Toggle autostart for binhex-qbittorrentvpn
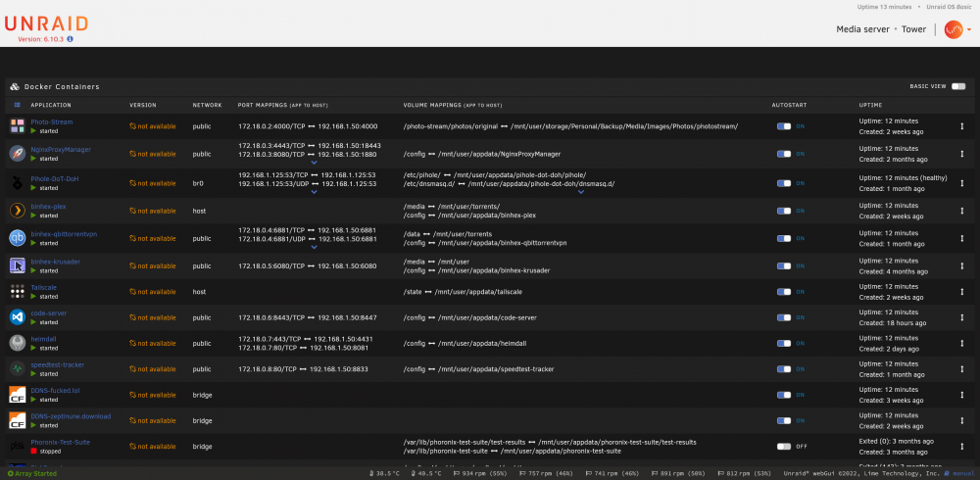 click(784, 238)
